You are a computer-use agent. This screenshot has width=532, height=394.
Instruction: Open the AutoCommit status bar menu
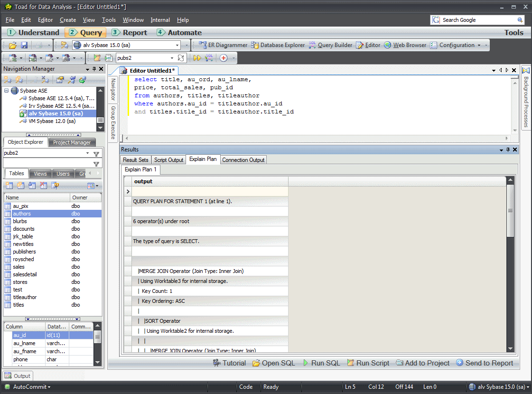coord(31,387)
